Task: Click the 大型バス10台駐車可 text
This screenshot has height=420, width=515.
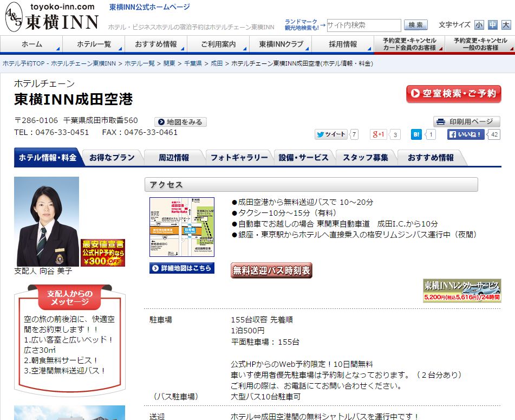Action: [x=266, y=397]
